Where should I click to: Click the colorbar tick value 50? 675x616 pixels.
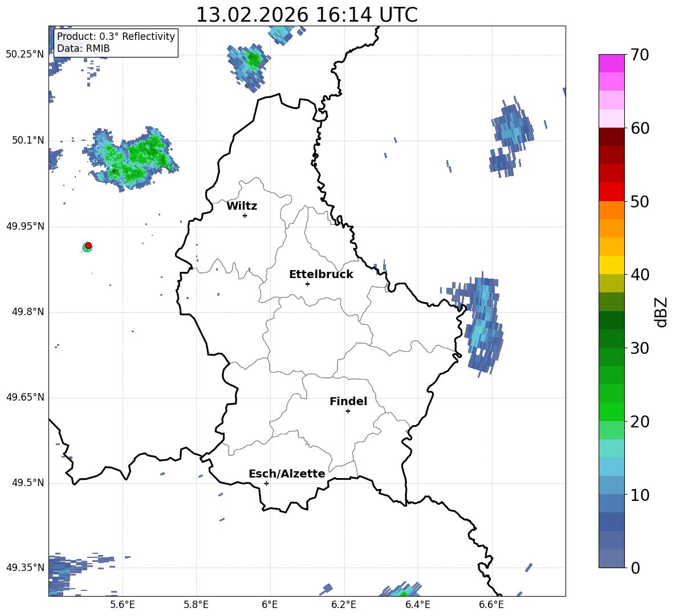tap(640, 202)
